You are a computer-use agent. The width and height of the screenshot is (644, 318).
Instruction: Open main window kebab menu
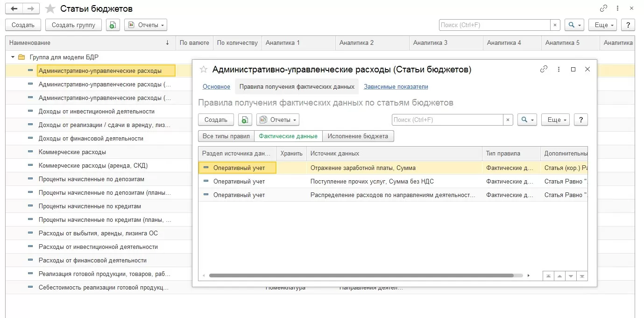pos(618,8)
